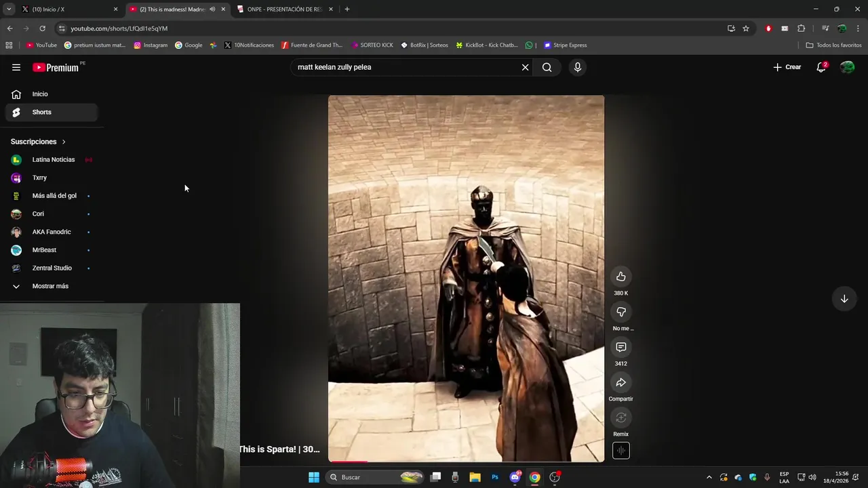Open AKA Fanodric channel
The image size is (868, 488).
click(52, 232)
